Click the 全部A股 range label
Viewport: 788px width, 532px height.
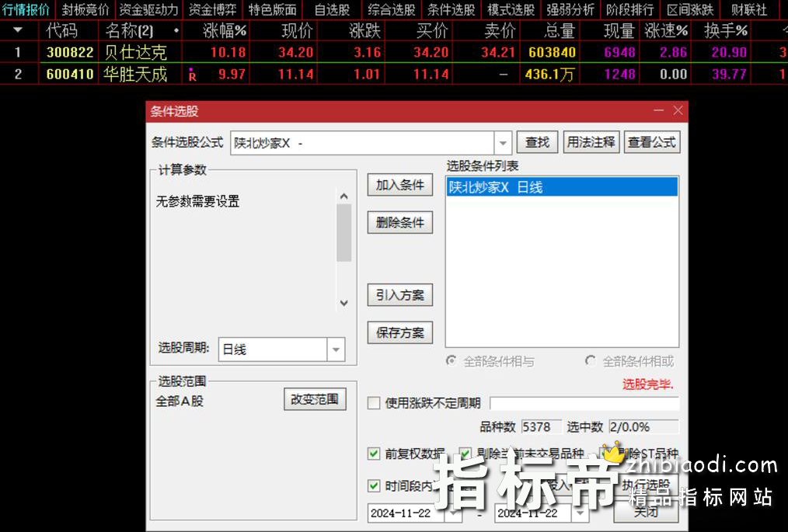(180, 401)
